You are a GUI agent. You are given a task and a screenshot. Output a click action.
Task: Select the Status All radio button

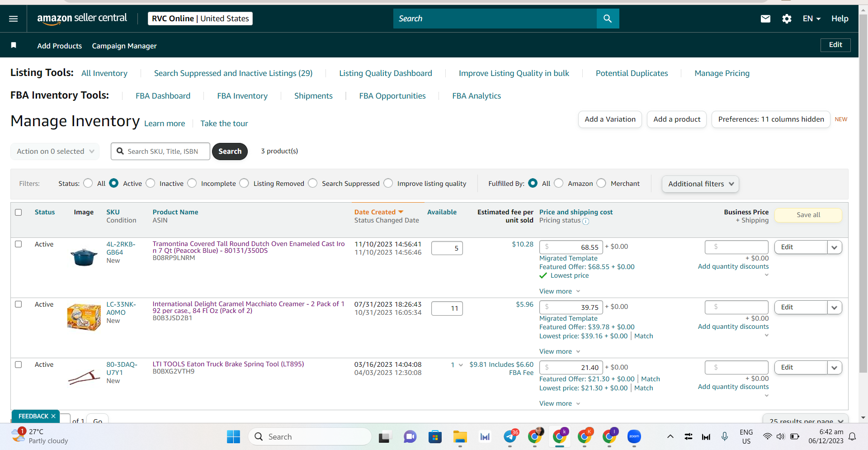88,183
